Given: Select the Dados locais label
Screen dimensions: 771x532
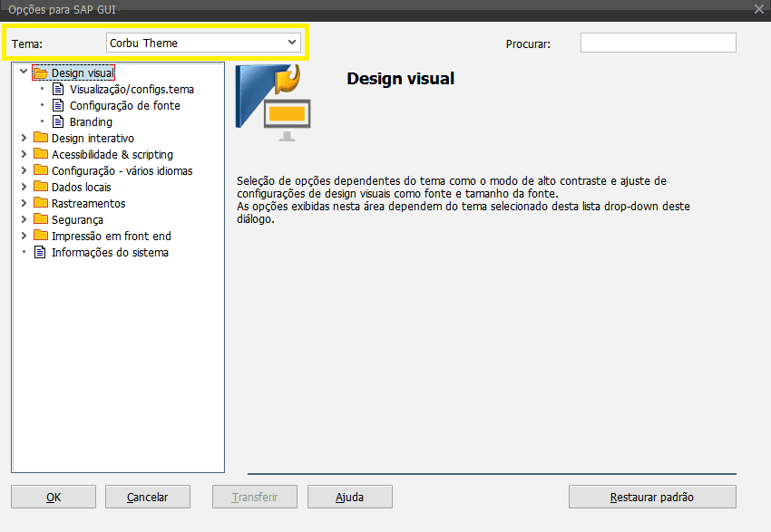Looking at the screenshot, I should [x=81, y=187].
